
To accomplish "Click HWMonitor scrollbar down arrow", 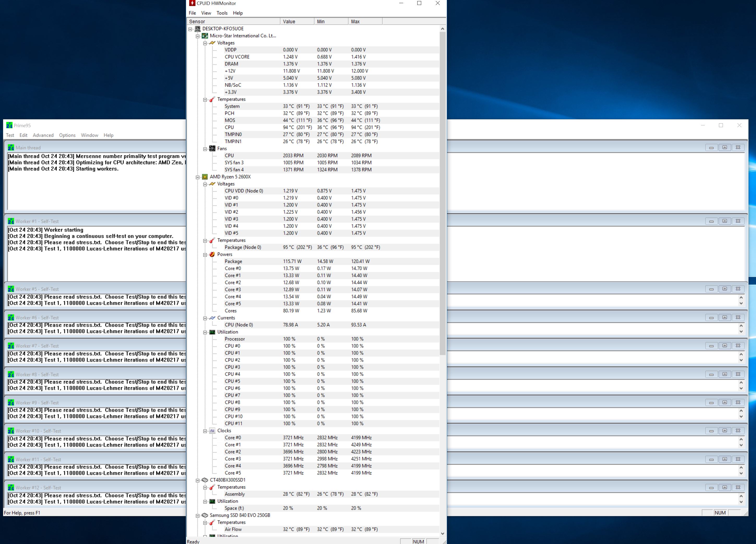I will pos(442,533).
